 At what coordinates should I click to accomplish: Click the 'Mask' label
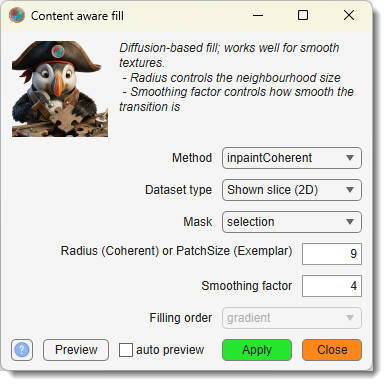click(x=198, y=222)
